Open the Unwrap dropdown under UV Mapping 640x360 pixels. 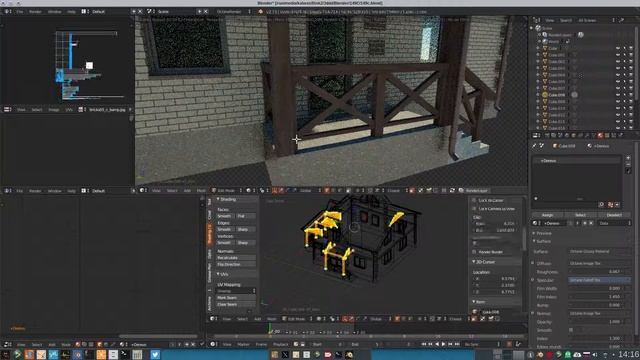tap(236, 291)
